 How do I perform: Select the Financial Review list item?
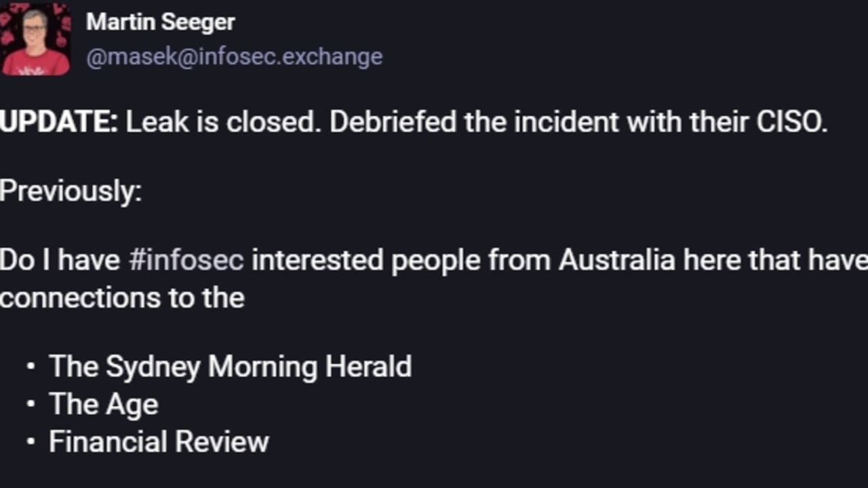[159, 442]
